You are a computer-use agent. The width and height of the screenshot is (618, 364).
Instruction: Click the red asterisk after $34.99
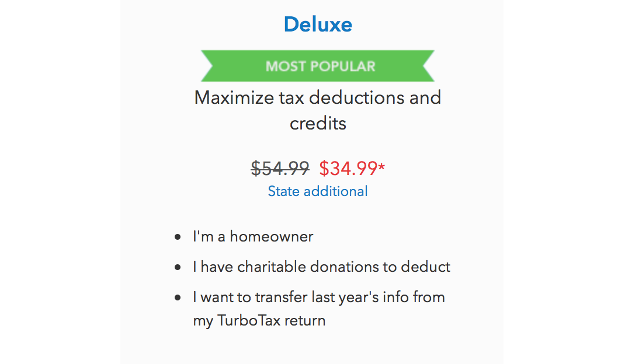tap(381, 167)
